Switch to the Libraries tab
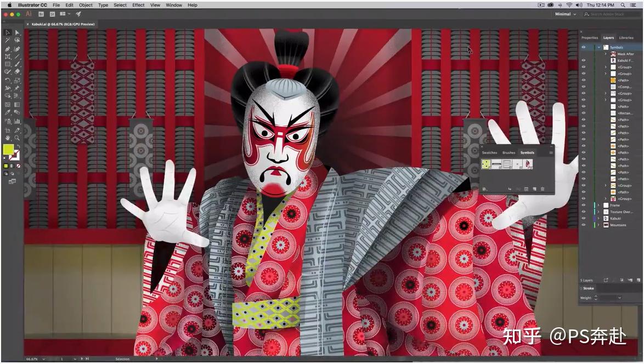Image resolution: width=644 pixels, height=364 pixels. click(x=626, y=37)
